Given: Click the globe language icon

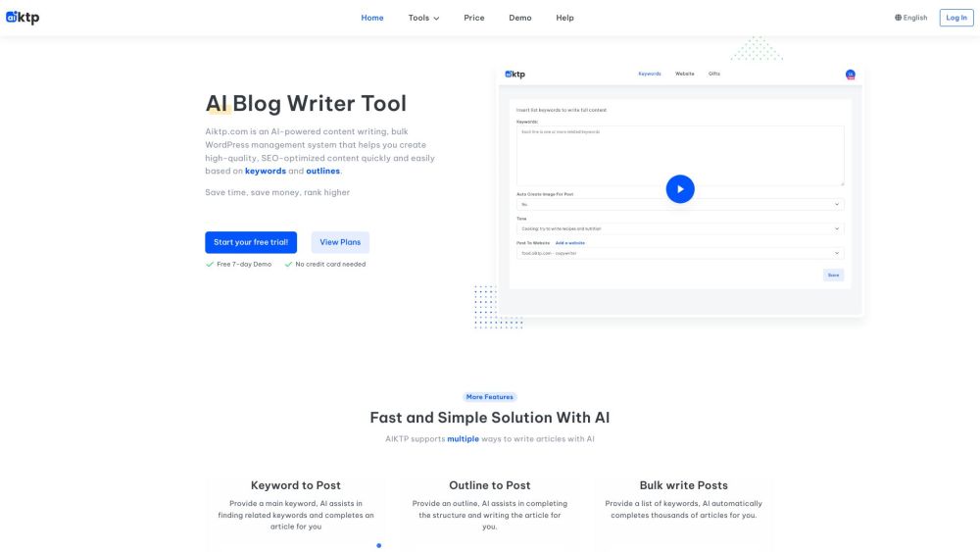Looking at the screenshot, I should point(898,18).
